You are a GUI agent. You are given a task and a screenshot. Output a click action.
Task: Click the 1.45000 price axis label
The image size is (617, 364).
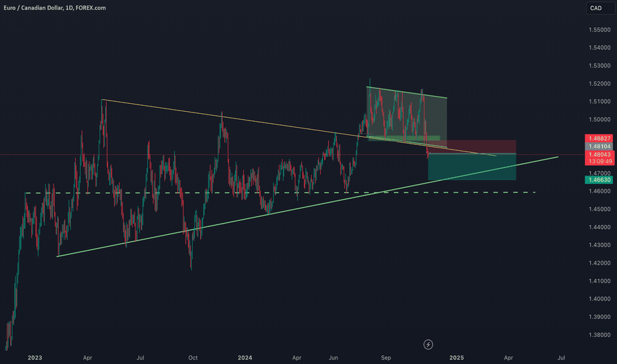tap(600, 209)
